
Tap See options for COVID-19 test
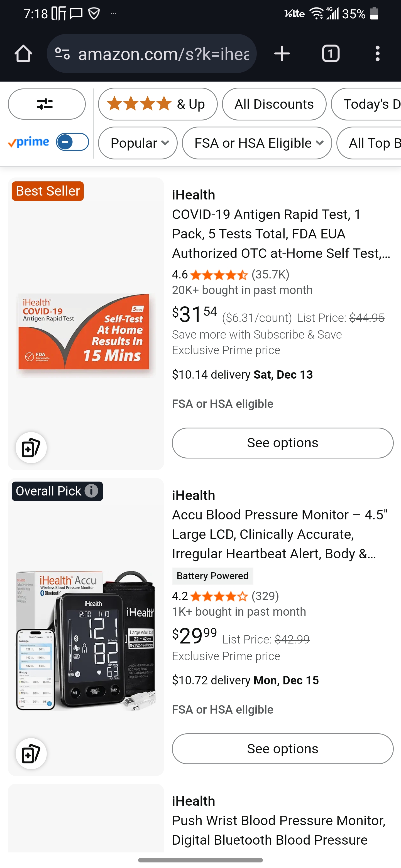click(282, 443)
